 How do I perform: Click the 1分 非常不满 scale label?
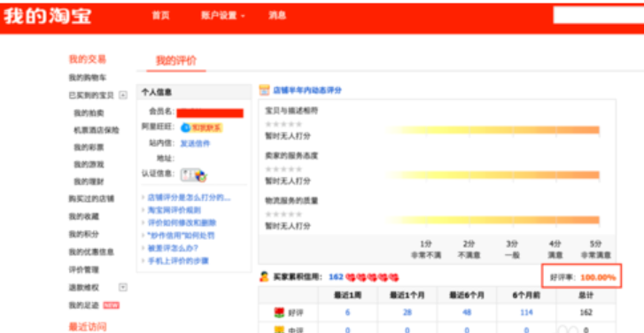pyautogui.click(x=426, y=249)
